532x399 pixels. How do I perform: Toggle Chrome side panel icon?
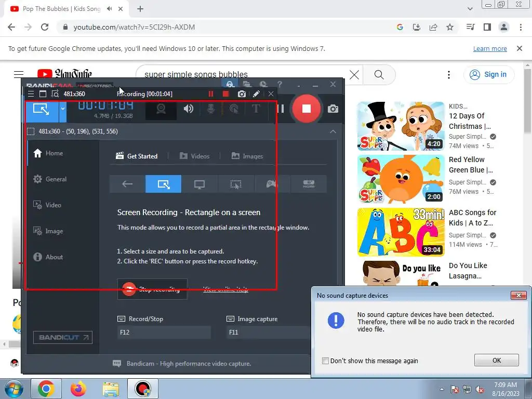click(487, 27)
